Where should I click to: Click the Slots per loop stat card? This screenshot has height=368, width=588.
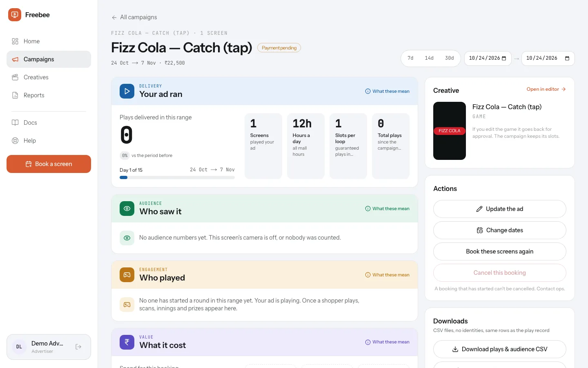[348, 146]
